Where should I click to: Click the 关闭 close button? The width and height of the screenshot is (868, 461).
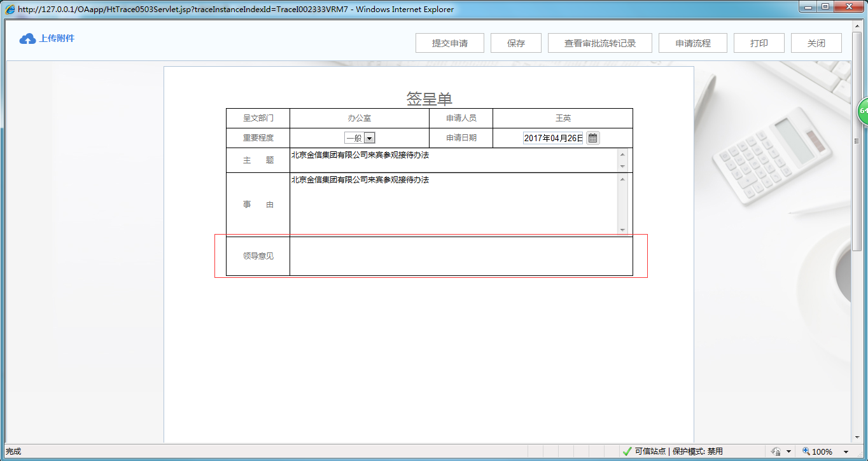coord(816,43)
